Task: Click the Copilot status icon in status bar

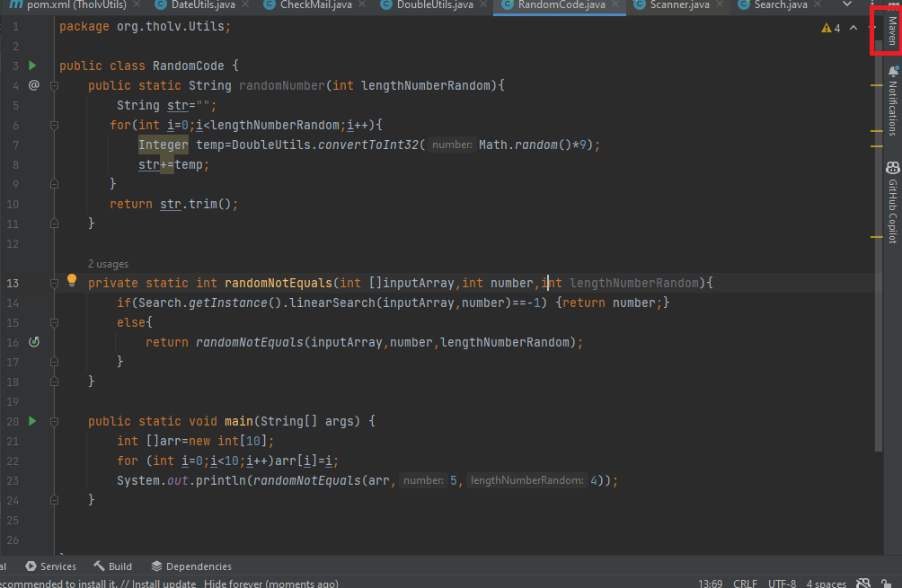Action: click(x=862, y=584)
